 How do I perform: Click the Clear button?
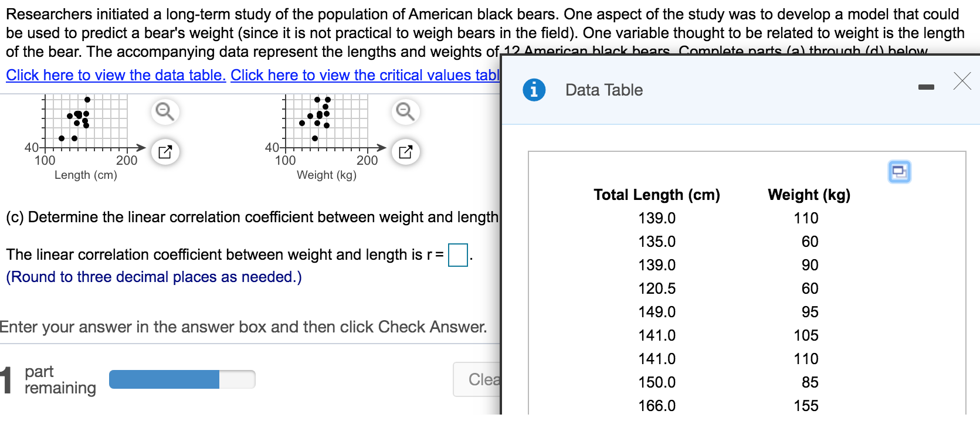(484, 379)
